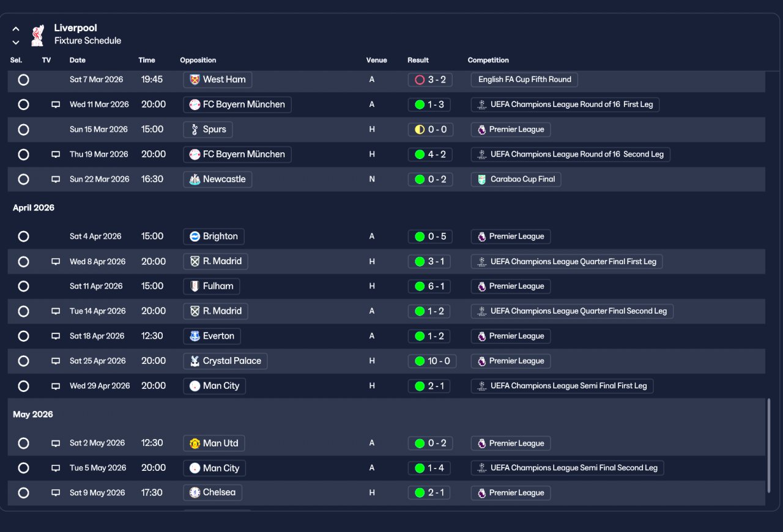Click TV icon for Everton match
This screenshot has height=532, width=783.
[x=56, y=336]
